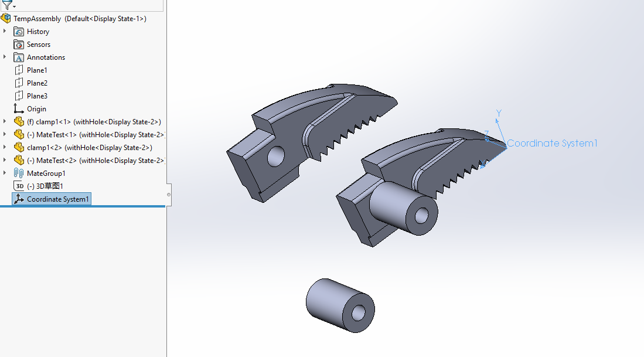Expand the MateTest<2> component
644x357 pixels.
[5, 160]
